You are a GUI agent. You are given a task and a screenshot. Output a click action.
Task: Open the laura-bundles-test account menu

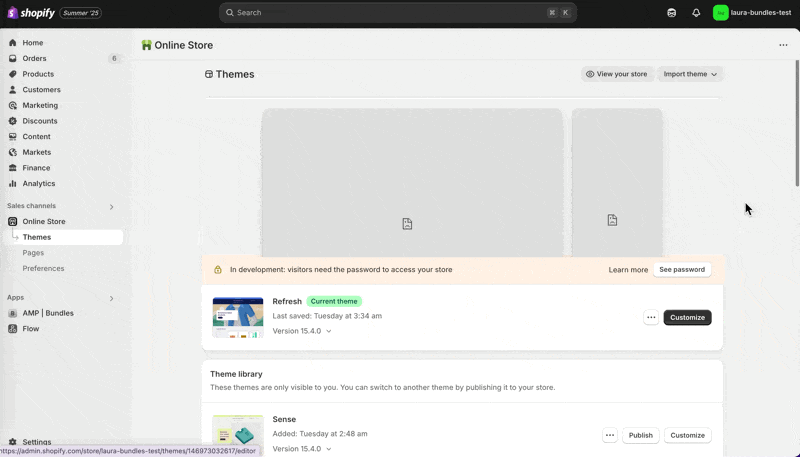[x=752, y=13]
